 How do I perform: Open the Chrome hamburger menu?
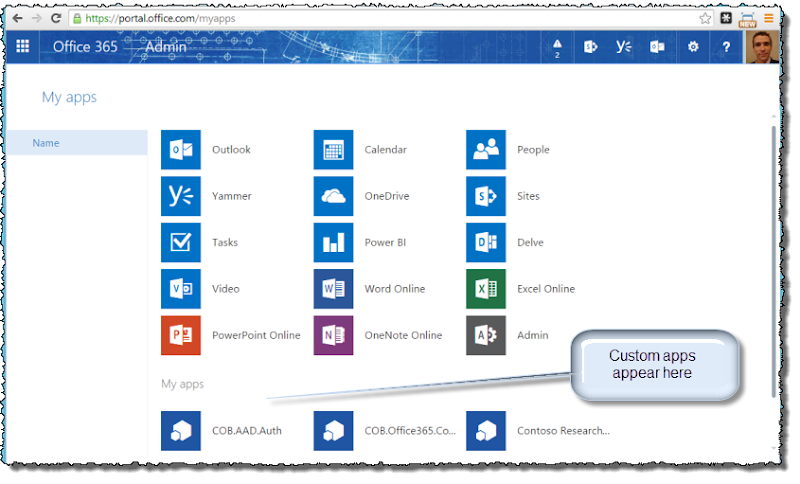tap(769, 19)
